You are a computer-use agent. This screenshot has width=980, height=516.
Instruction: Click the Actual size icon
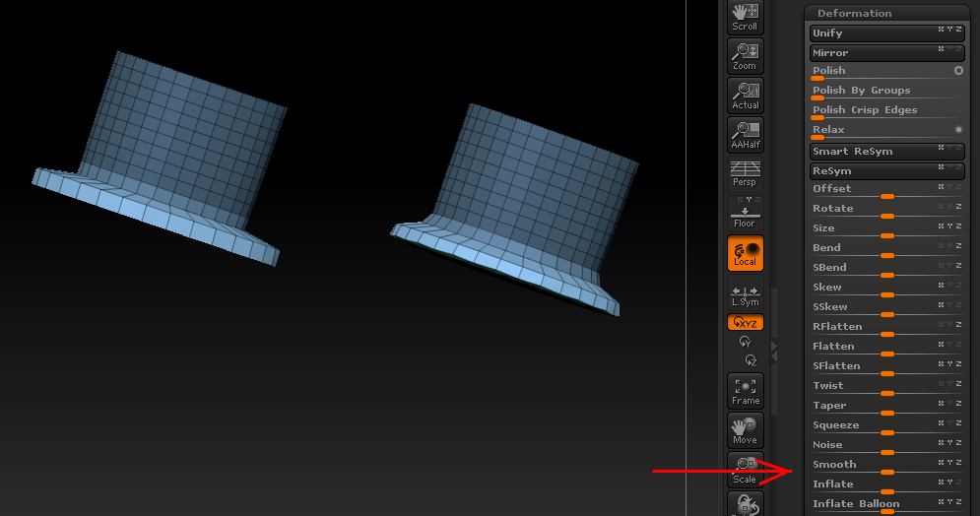point(745,96)
